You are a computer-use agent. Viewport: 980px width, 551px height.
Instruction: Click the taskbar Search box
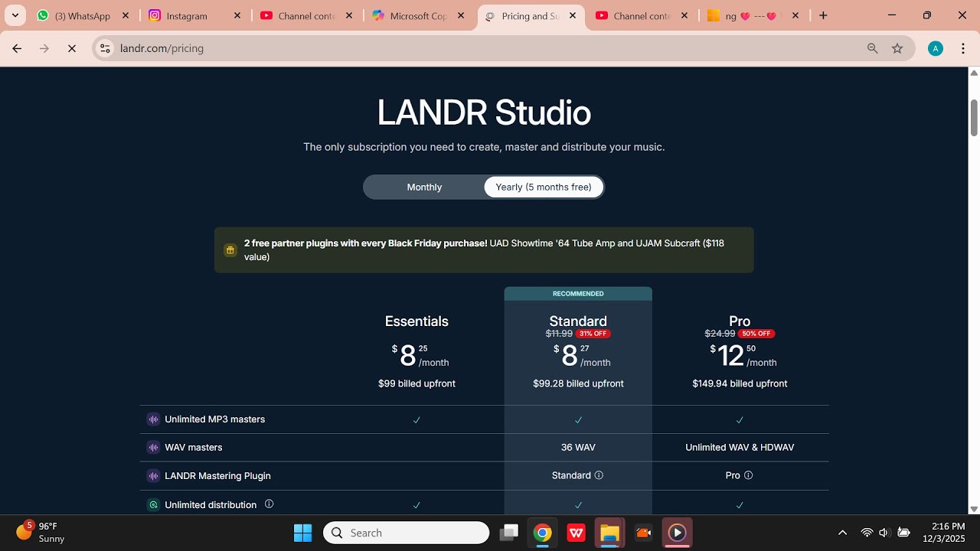[x=406, y=533]
